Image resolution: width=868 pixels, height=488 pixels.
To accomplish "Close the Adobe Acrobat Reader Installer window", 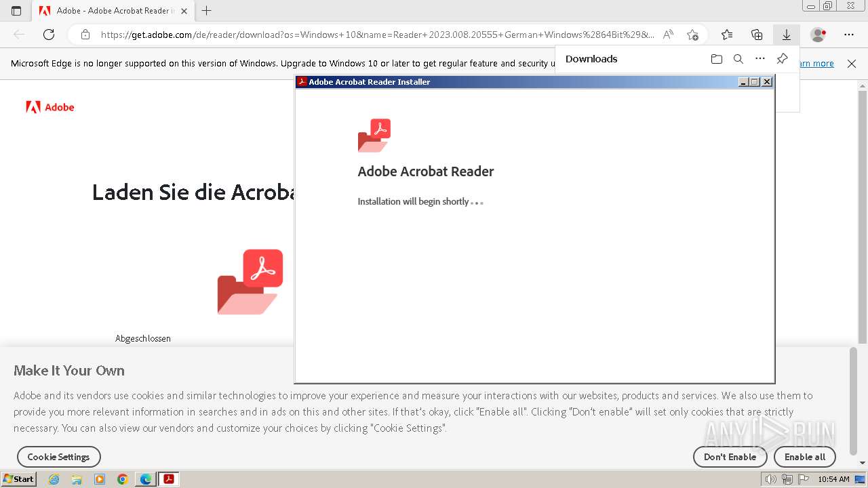I will (767, 82).
